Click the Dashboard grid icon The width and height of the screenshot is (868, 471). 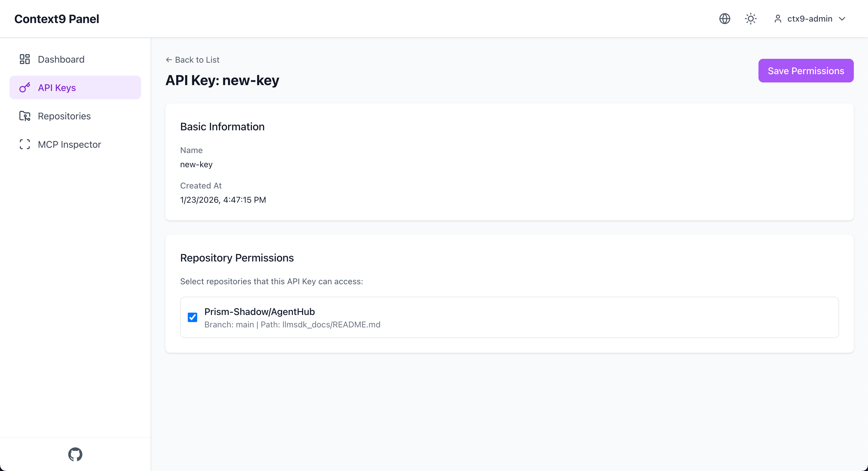point(25,59)
